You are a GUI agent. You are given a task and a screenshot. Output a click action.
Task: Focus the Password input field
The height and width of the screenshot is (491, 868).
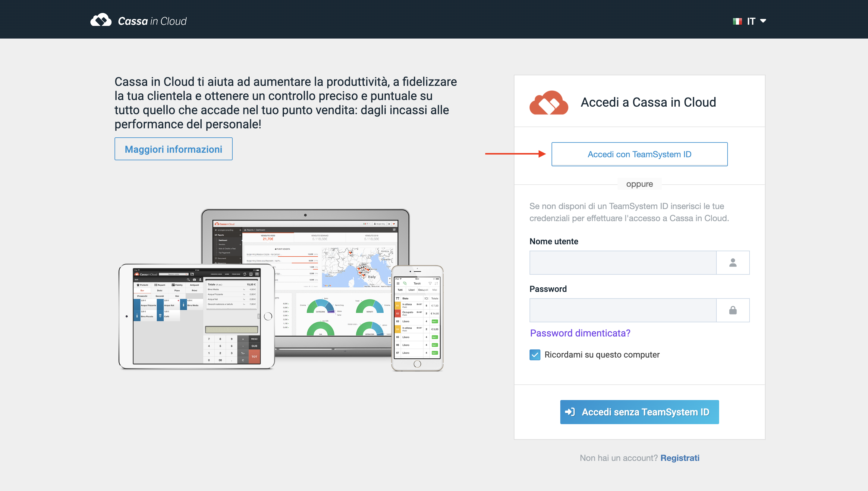pyautogui.click(x=623, y=310)
